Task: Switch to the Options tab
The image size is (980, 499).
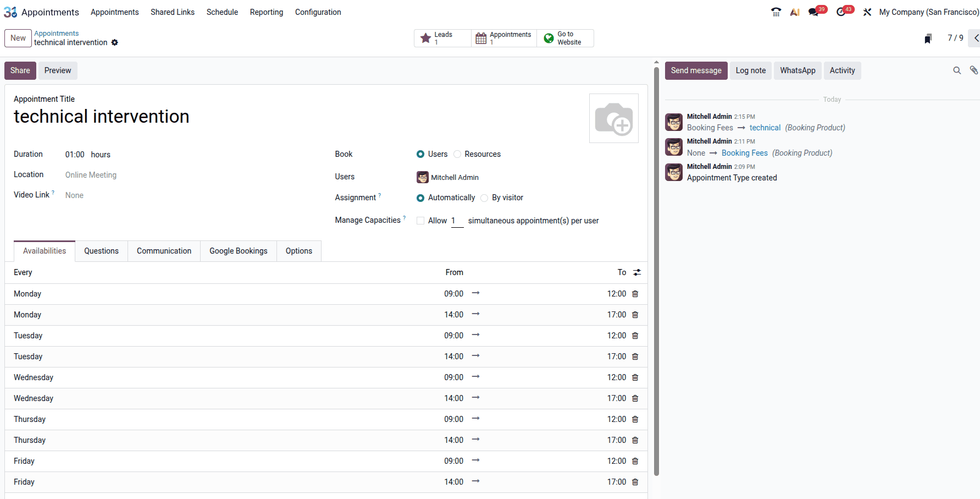Action: click(x=299, y=251)
